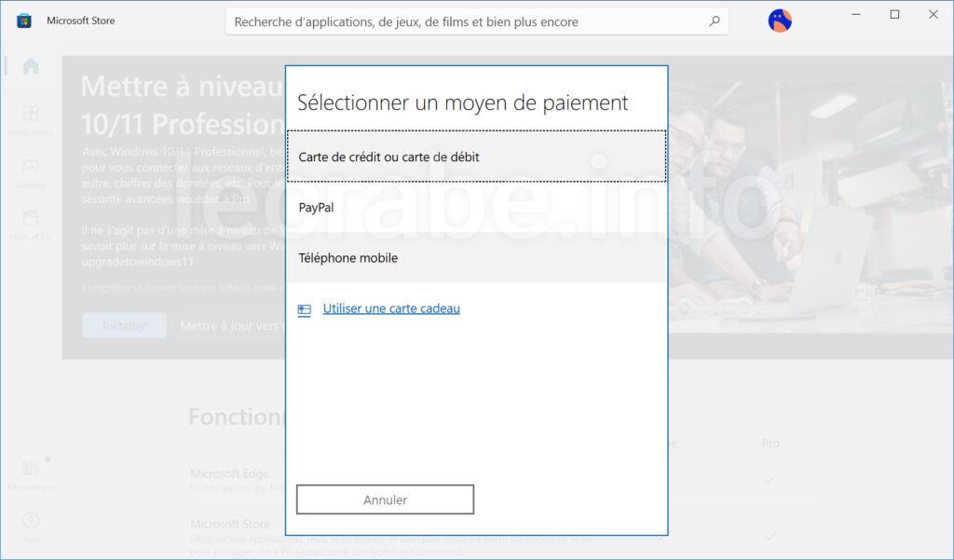
Task: Focus the app search field
Action: (x=476, y=21)
